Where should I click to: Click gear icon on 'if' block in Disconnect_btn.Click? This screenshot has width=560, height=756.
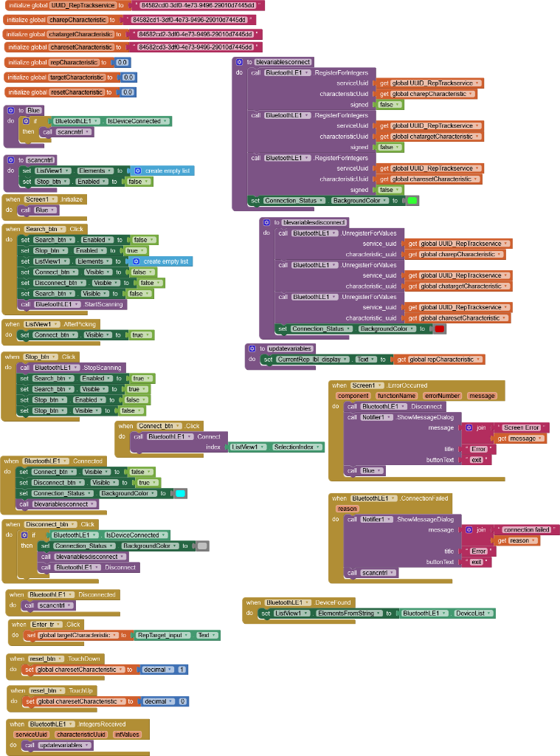[x=24, y=535]
